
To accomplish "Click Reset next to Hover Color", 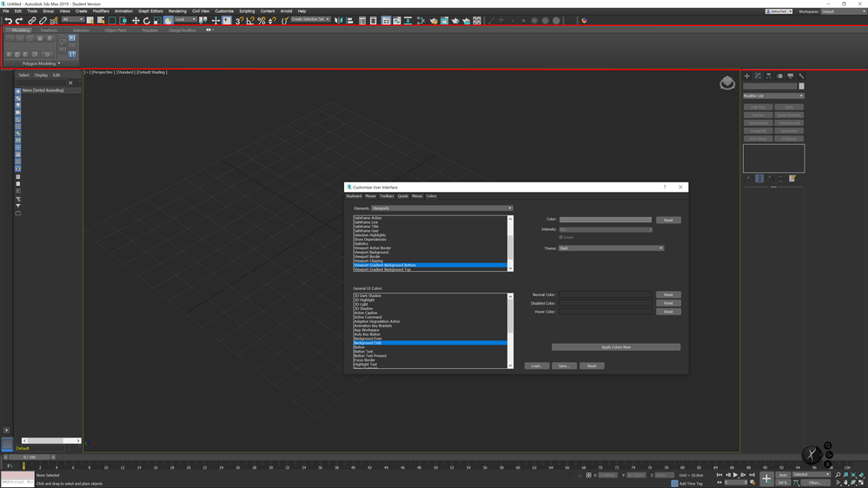I will pyautogui.click(x=668, y=312).
